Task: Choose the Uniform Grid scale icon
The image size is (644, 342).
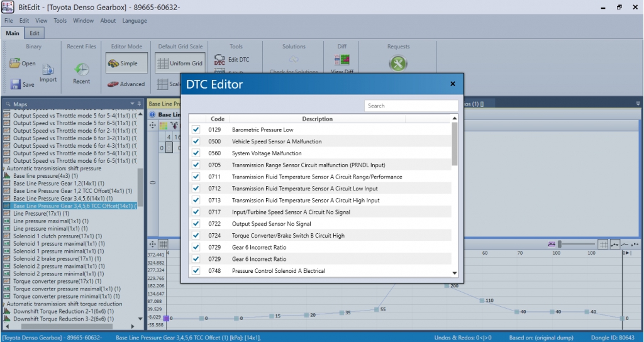Action: point(163,63)
